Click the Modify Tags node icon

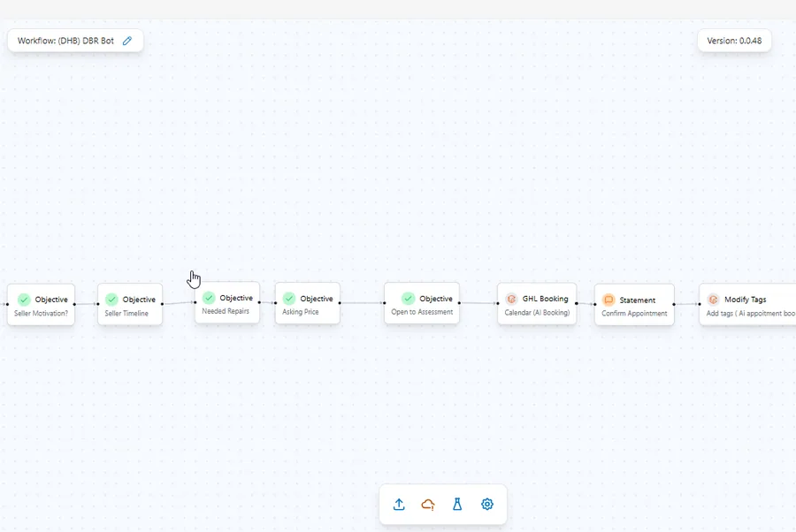coord(713,300)
